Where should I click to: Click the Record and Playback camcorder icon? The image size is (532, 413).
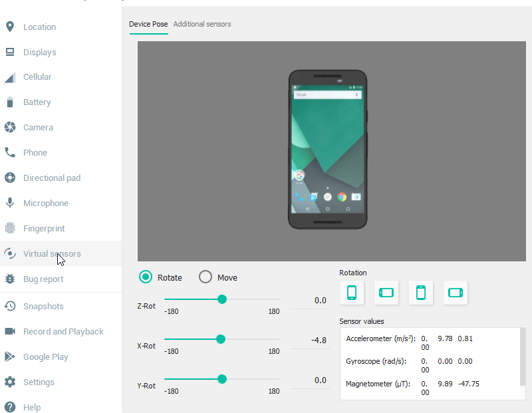click(x=10, y=331)
